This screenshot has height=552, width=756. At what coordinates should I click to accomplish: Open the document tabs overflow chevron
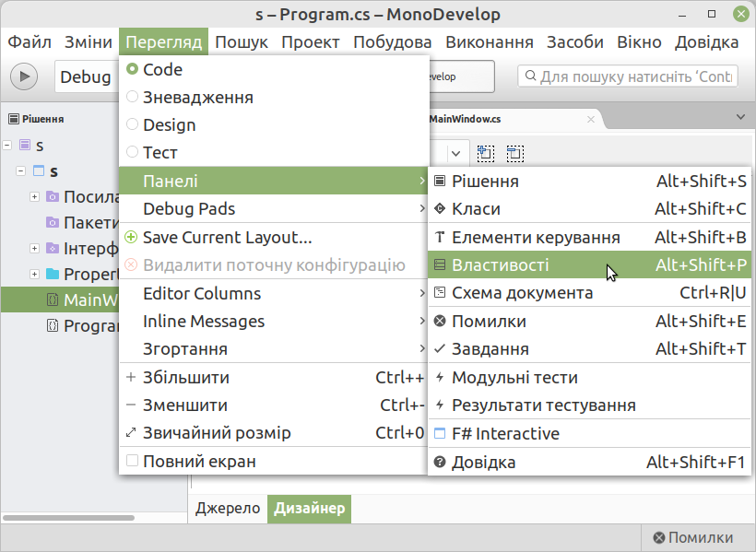(x=740, y=117)
